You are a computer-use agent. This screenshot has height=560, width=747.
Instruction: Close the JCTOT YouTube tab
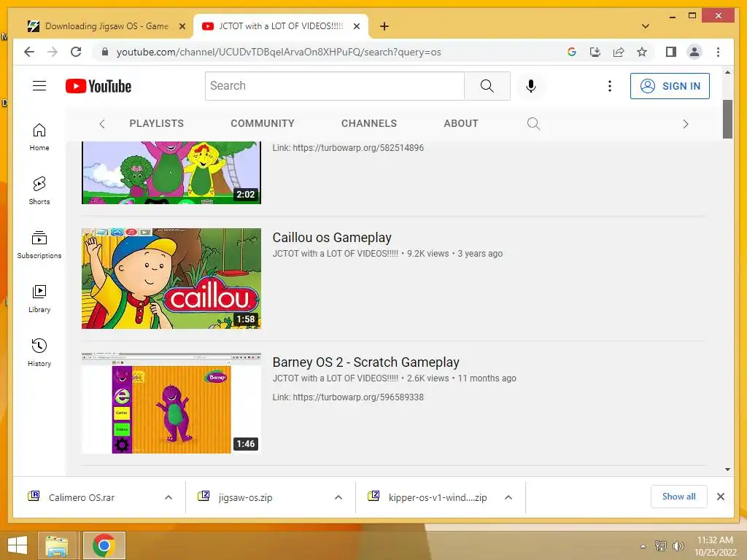click(x=356, y=27)
